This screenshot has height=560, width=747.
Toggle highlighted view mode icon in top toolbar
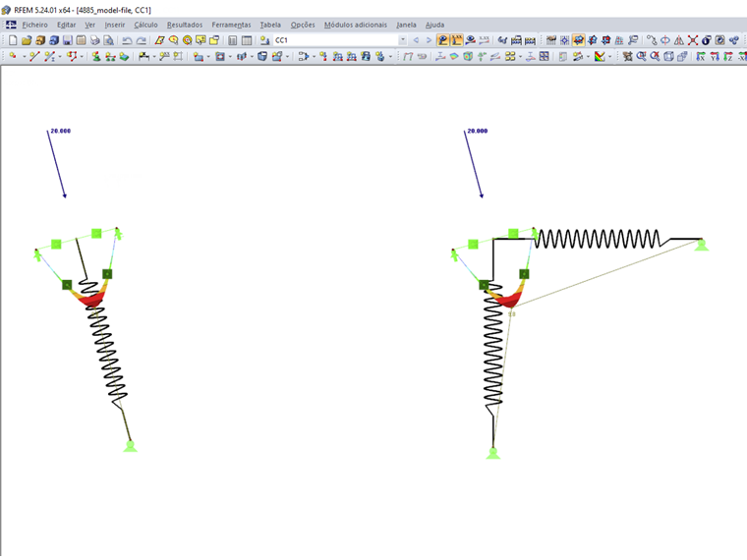[x=578, y=40]
